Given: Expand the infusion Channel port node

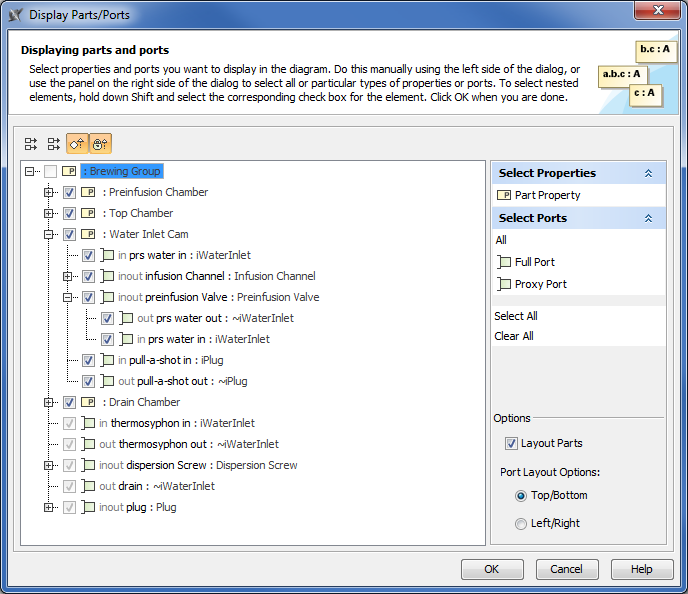Looking at the screenshot, I should point(67,276).
